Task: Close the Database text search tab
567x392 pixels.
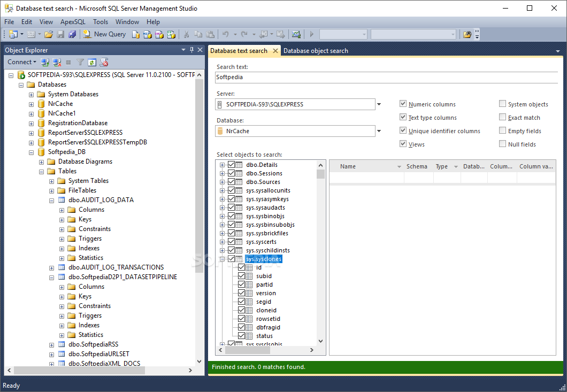Action: coord(275,51)
